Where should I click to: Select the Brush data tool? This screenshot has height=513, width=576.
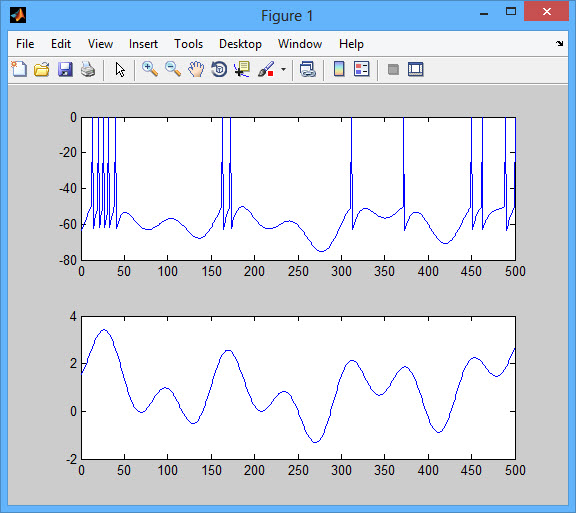tap(266, 69)
